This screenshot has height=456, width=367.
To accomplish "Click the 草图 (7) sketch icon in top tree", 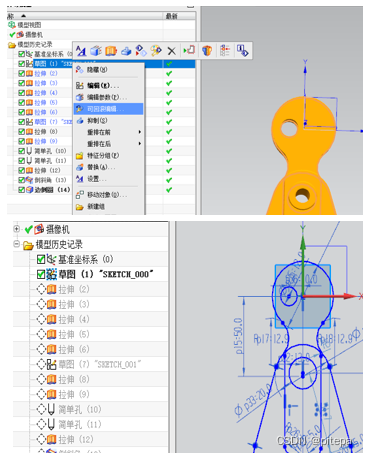I will [29, 122].
